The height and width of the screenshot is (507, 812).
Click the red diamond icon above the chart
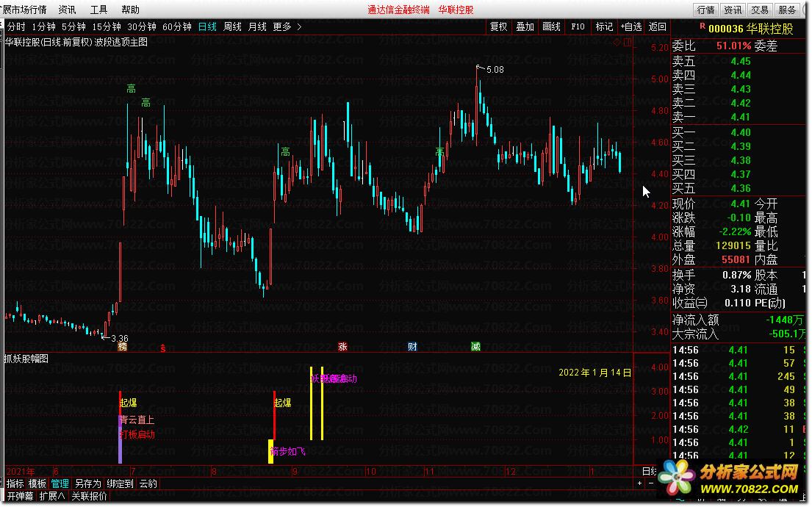(x=617, y=43)
